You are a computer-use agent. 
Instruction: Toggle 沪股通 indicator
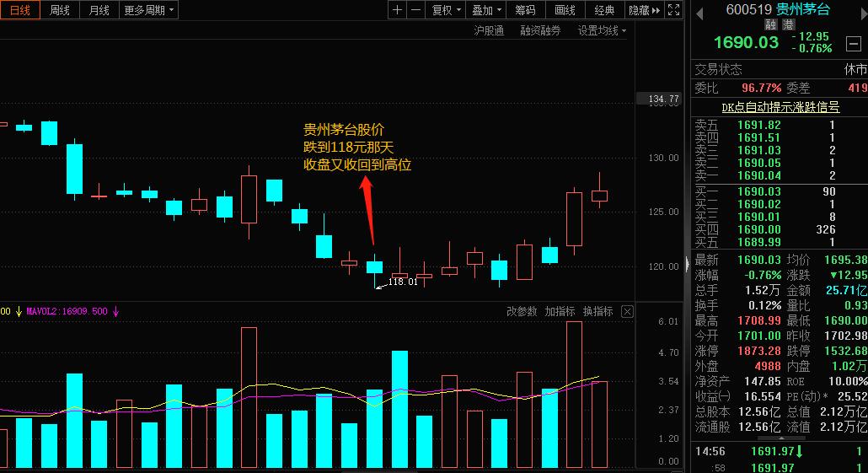[489, 31]
